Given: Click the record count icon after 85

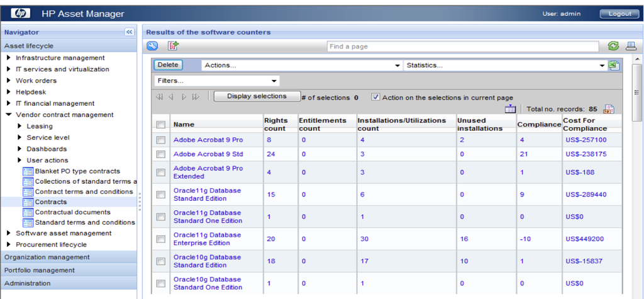Looking at the screenshot, I should click(608, 109).
